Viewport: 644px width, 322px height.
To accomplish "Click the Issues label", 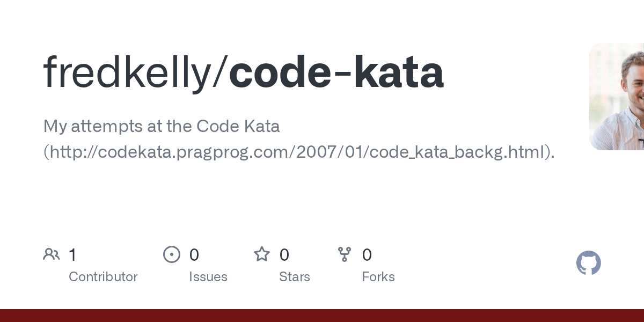I will 208,277.
